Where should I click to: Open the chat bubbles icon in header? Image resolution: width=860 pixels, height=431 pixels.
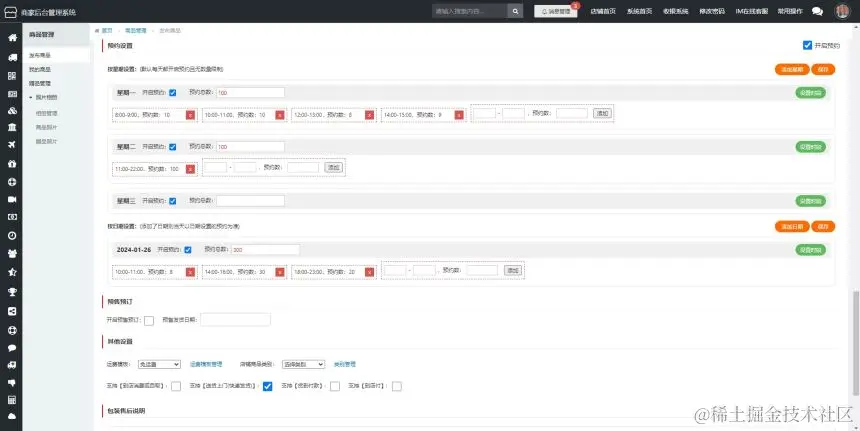817,12
